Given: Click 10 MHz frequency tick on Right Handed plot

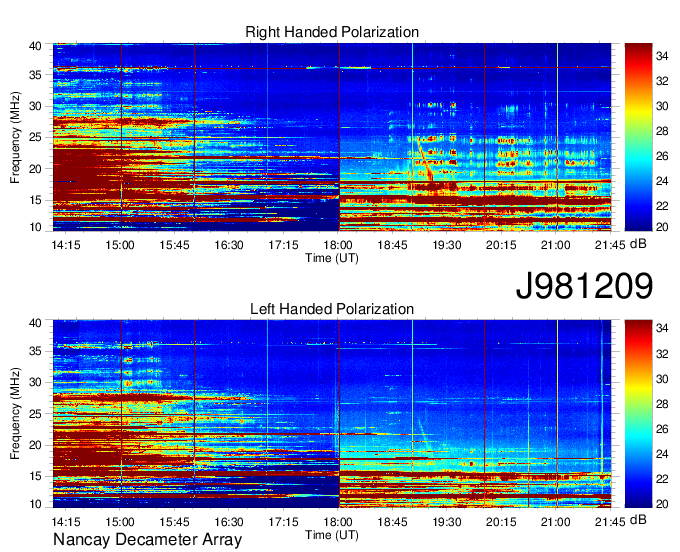Looking at the screenshot, I should [35, 227].
